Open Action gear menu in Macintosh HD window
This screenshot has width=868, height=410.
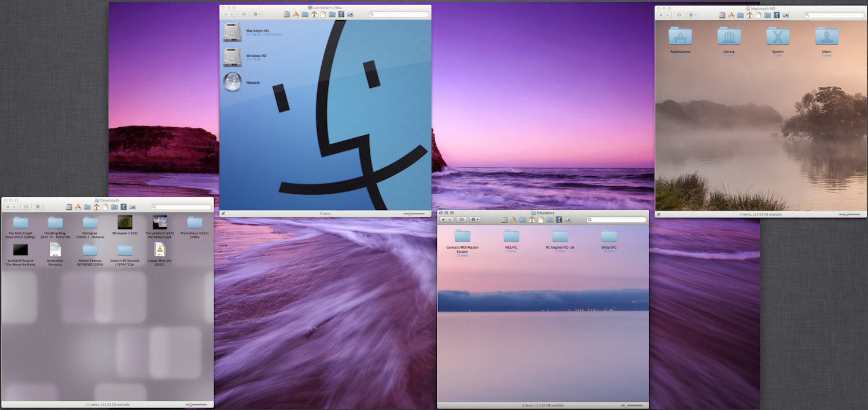pyautogui.click(x=692, y=15)
